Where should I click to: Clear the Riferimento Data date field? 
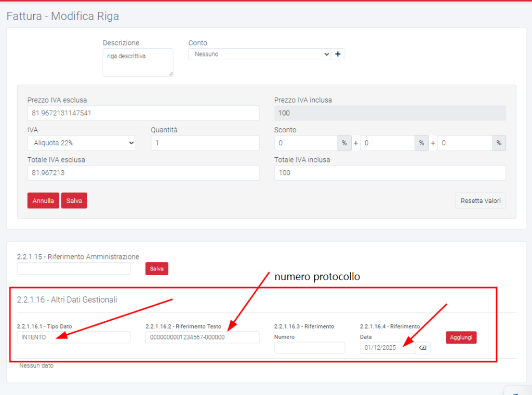point(422,348)
